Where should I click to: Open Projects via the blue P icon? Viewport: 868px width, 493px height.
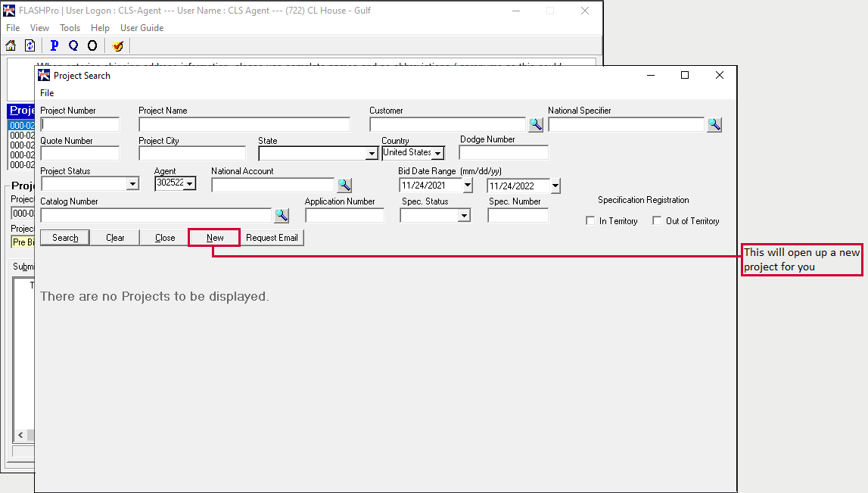click(x=54, y=45)
